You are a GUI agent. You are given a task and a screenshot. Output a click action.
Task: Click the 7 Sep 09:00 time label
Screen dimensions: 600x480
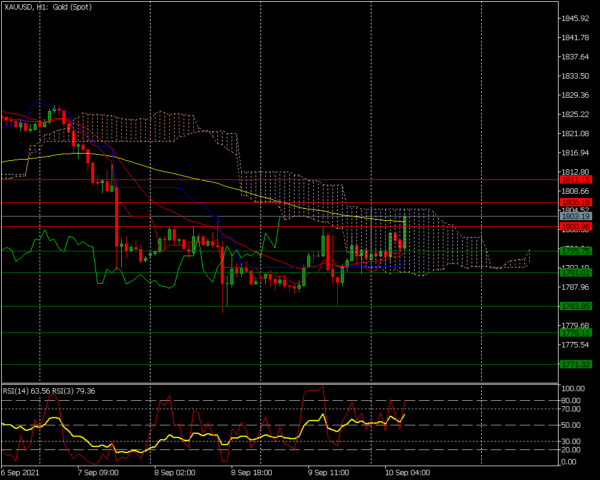(95, 472)
